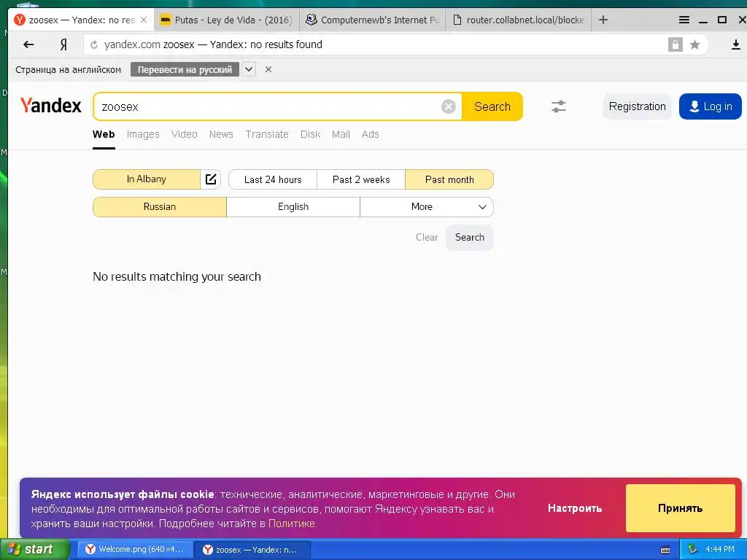Screen dimensions: 747x560
Task: Switch to Computernewb's Internet tab
Action: point(373,20)
